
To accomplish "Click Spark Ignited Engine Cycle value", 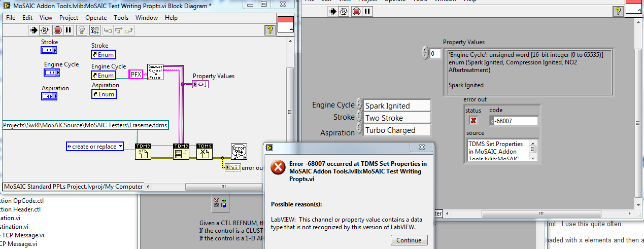I will [397, 105].
